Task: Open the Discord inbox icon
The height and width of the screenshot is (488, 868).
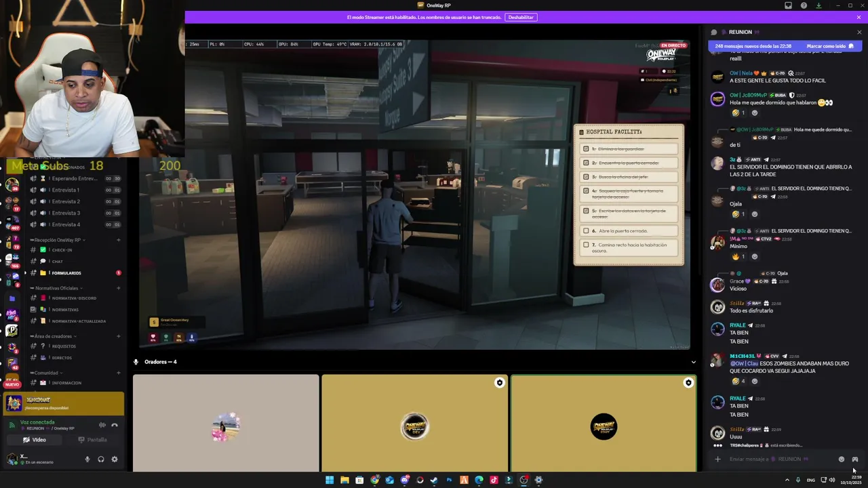Action: click(788, 5)
